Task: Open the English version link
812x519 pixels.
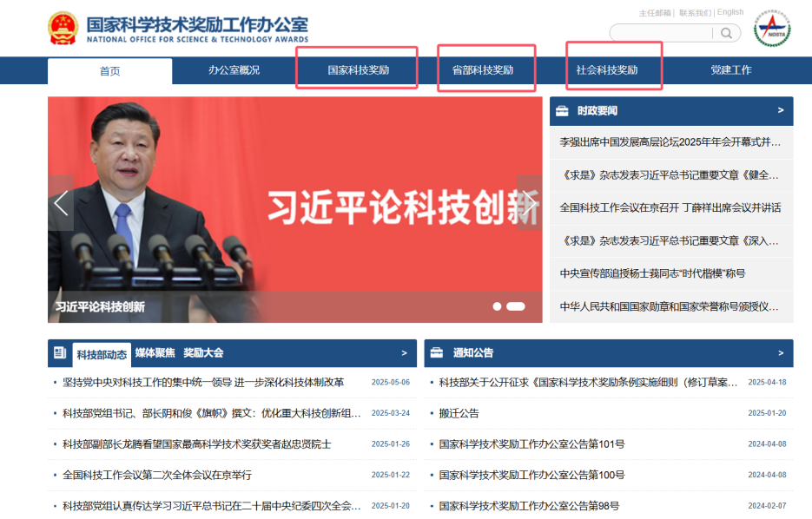Action: click(730, 12)
